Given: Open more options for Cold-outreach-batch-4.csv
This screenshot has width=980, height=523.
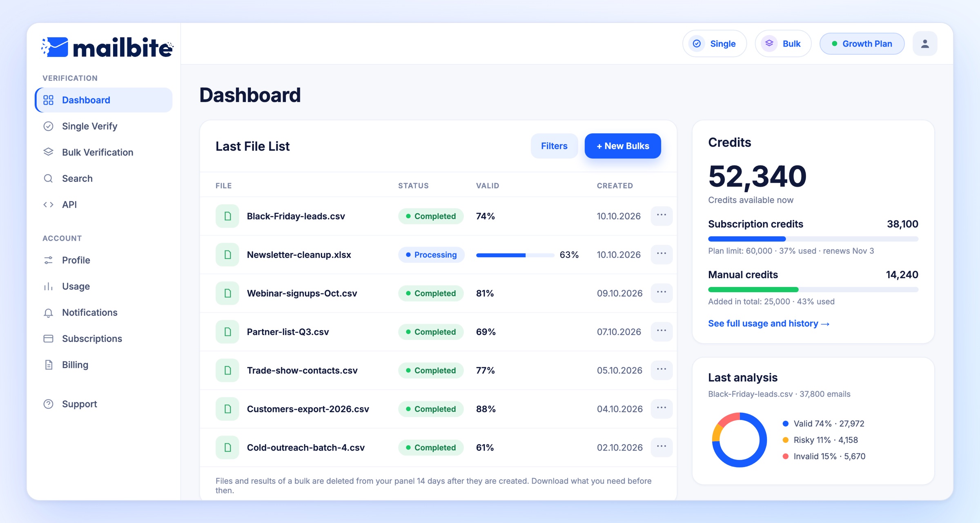Looking at the screenshot, I should (661, 447).
